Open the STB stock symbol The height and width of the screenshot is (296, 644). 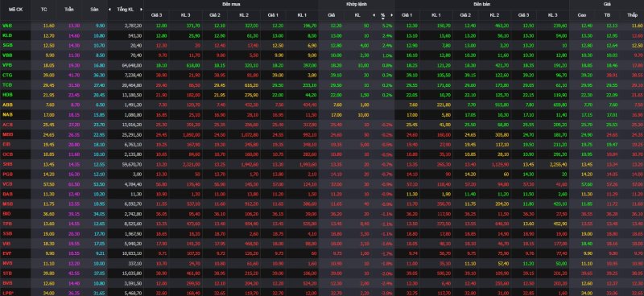point(7,272)
